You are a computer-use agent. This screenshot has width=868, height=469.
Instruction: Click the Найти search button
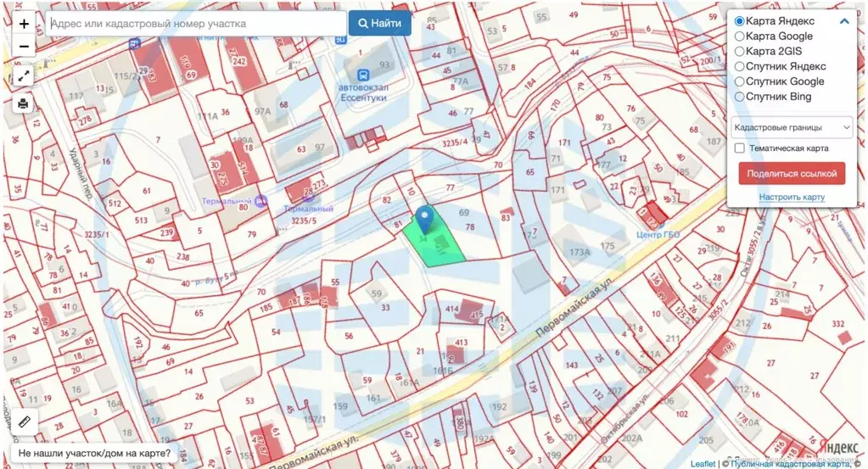[x=380, y=23]
